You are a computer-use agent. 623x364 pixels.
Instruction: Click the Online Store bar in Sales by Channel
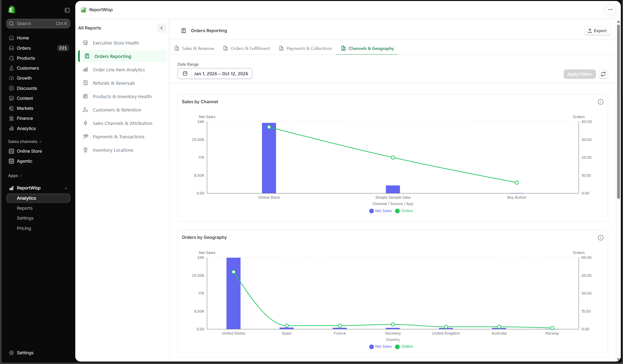[x=269, y=158]
